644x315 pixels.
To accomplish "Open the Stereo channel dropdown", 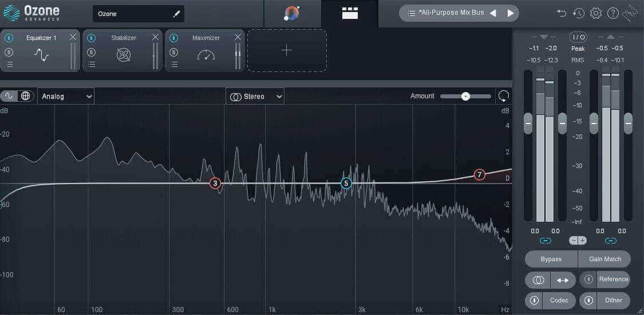I will coord(255,97).
